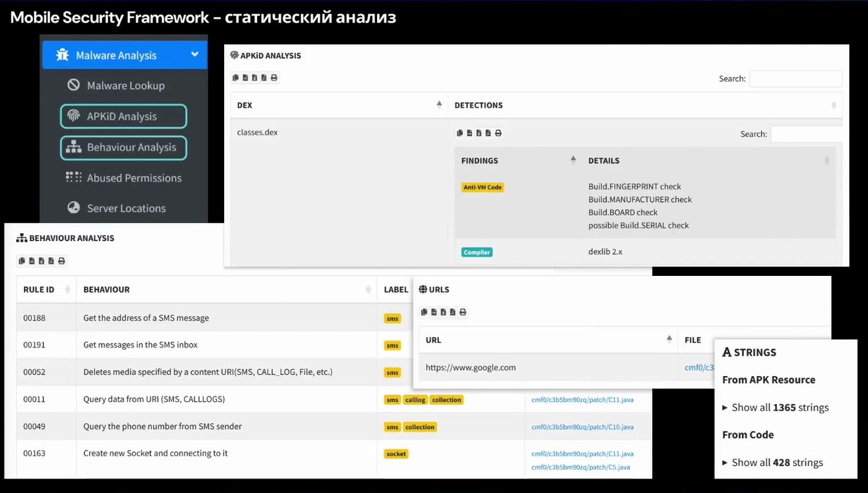Sort Behaviour table by RULE ID arrow

[x=67, y=289]
